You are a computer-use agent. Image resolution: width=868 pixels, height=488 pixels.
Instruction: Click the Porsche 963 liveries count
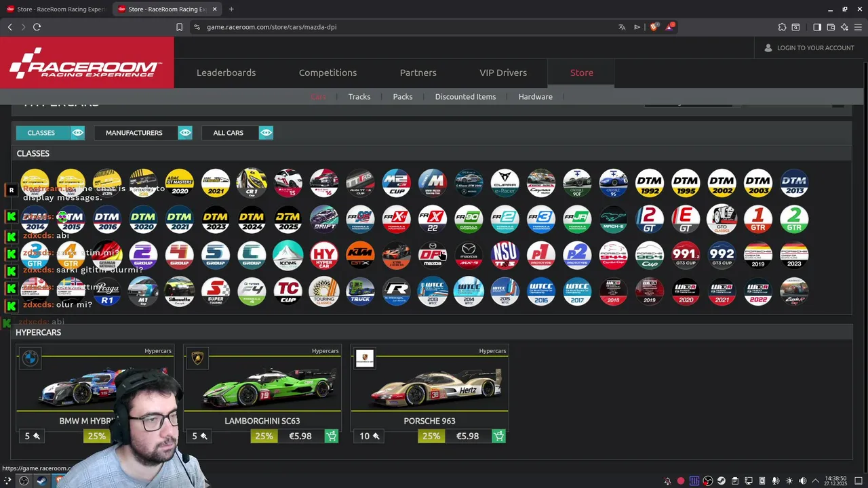click(370, 436)
